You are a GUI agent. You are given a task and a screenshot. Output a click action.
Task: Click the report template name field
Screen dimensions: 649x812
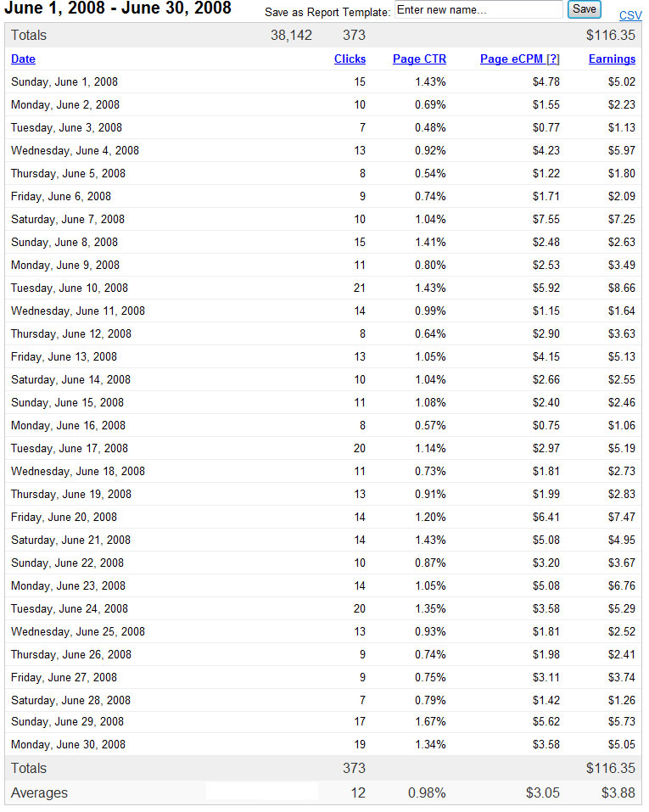pos(478,9)
